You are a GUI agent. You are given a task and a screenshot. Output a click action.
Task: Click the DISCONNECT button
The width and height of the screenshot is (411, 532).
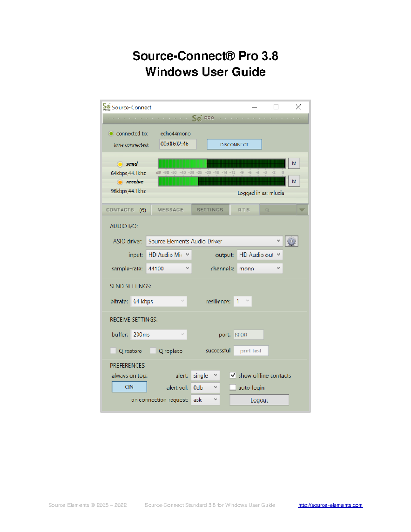click(234, 144)
